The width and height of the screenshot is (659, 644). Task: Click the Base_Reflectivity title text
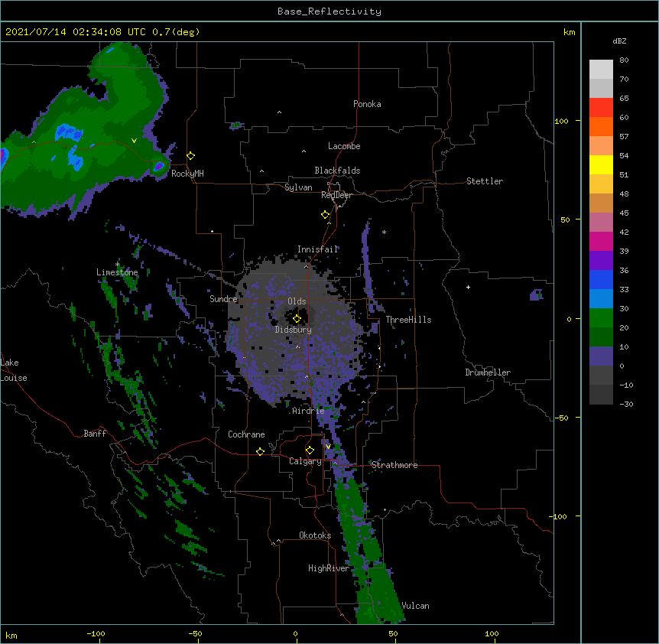coord(329,11)
